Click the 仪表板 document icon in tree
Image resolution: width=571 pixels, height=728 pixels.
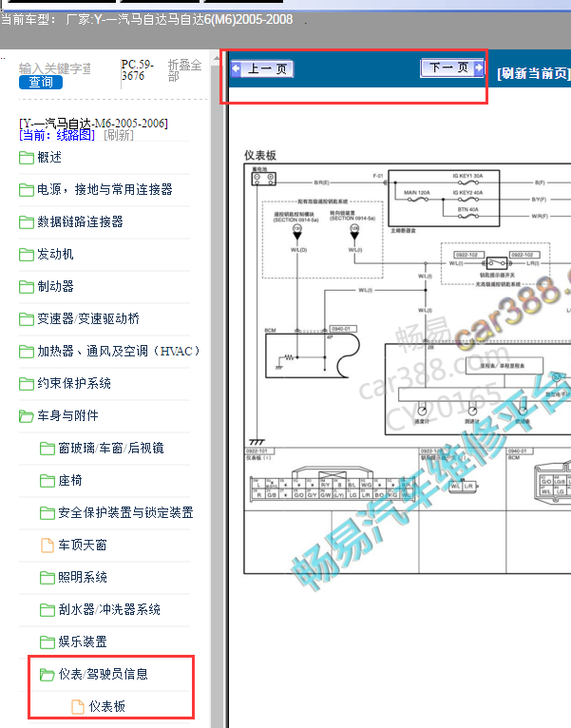tap(78, 707)
